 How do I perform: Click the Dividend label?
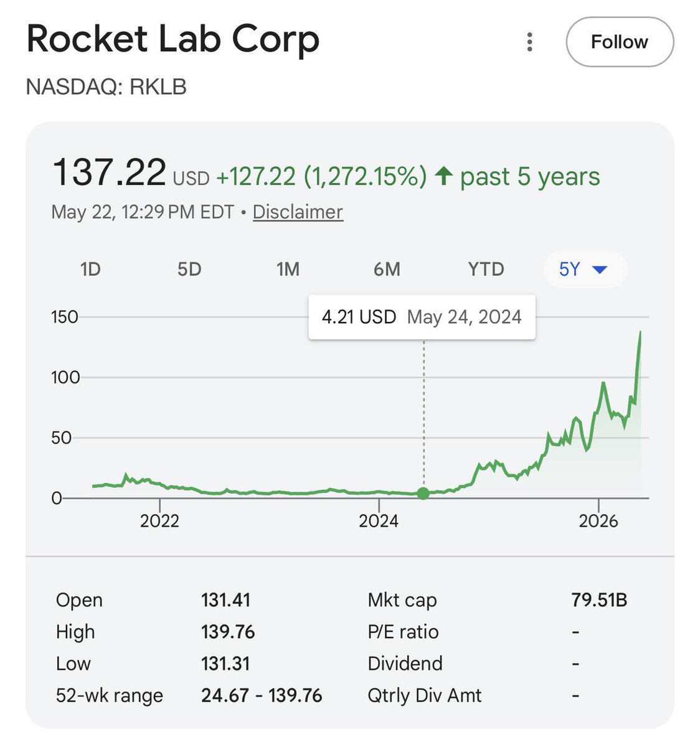[405, 664]
